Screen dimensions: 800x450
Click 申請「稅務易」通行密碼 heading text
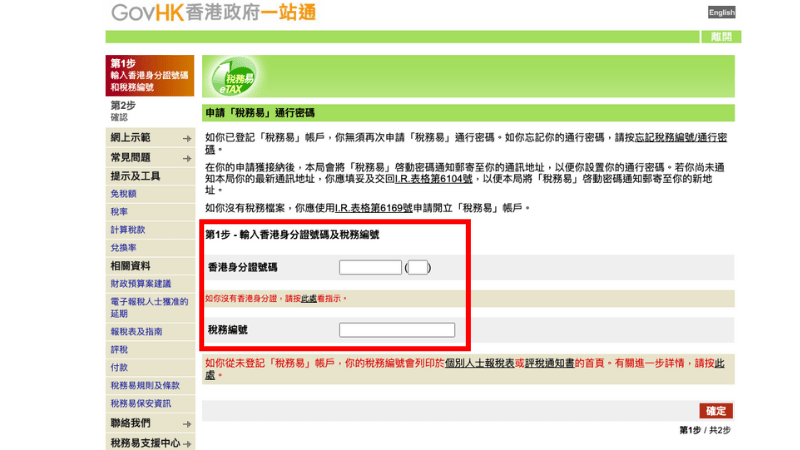click(x=260, y=113)
